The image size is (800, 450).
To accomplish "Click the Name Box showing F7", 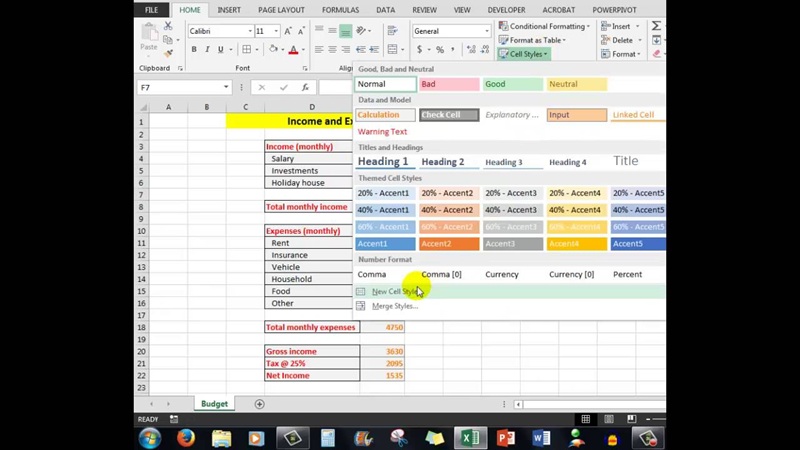I will 179,87.
